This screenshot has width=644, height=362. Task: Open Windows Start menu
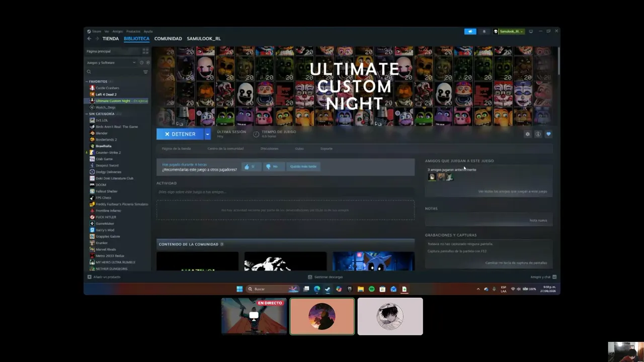pyautogui.click(x=239, y=289)
